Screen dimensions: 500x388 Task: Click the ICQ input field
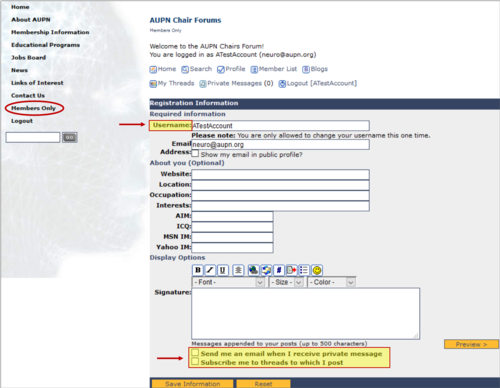(x=232, y=227)
